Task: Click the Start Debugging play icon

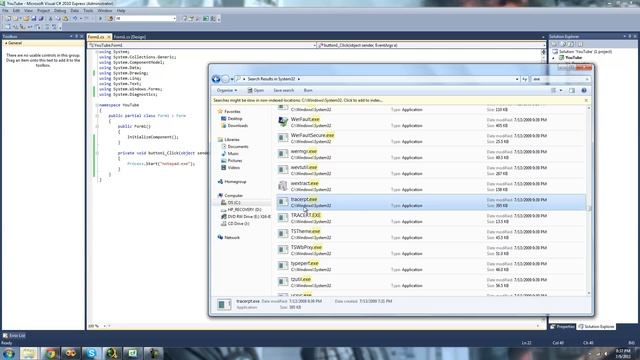Action: (100, 18)
